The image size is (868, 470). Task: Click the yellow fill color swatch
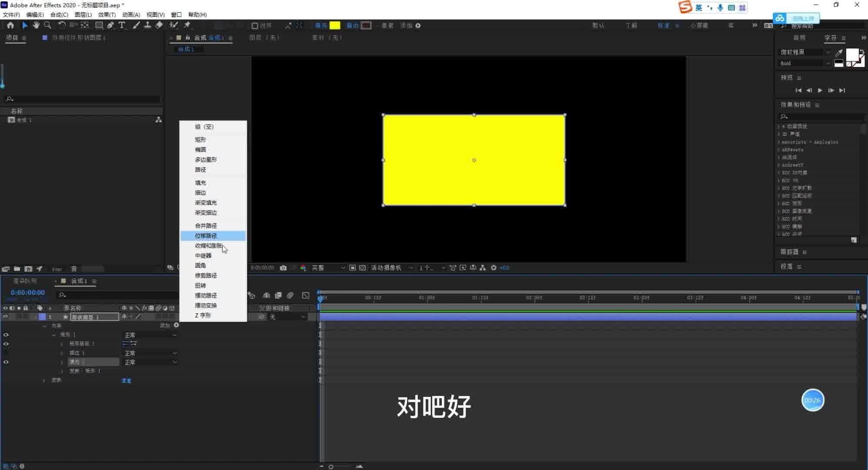[335, 25]
